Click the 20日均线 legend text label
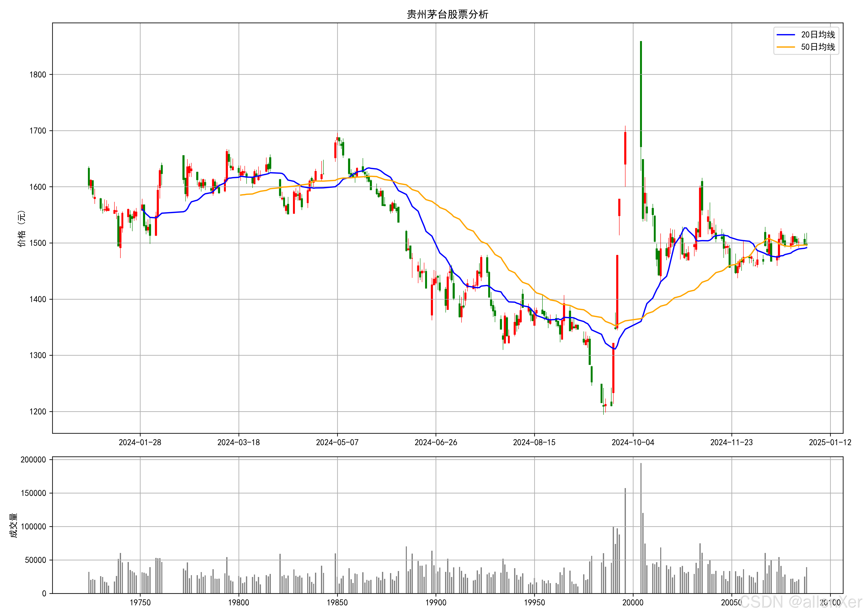The height and width of the screenshot is (616, 863). [818, 34]
